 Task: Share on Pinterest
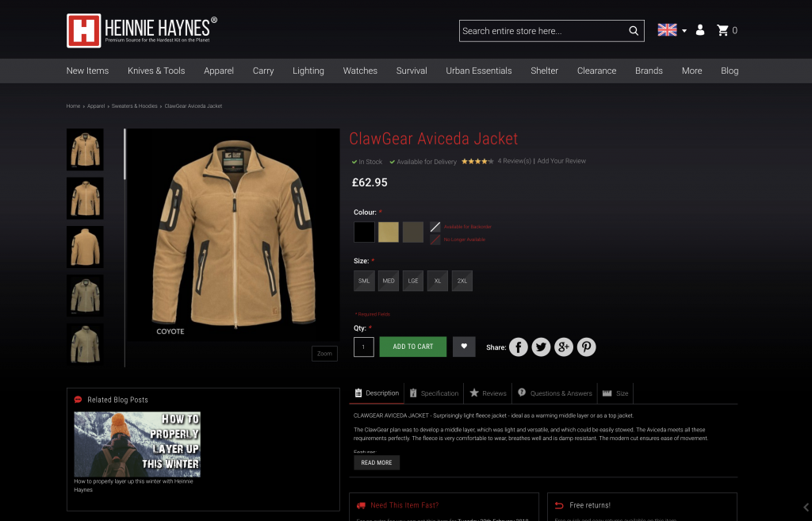587,347
